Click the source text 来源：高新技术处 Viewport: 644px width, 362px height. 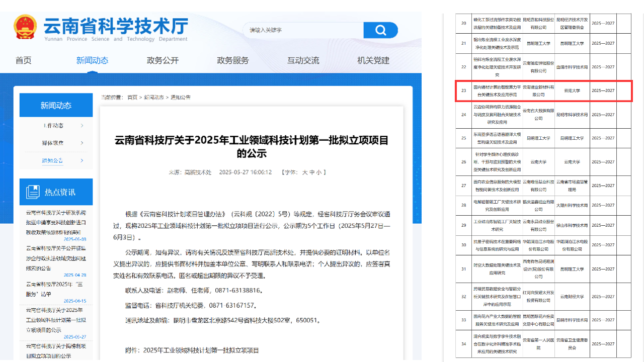coord(190,172)
